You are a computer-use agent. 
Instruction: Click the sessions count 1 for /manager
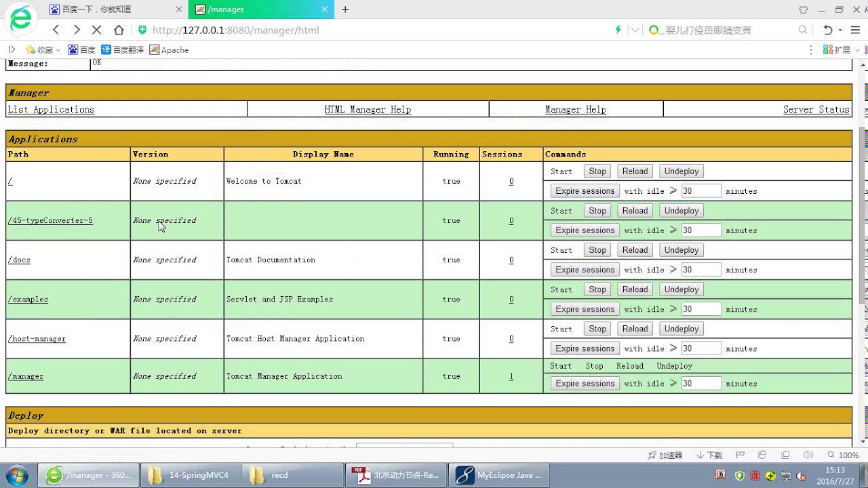[x=511, y=376]
